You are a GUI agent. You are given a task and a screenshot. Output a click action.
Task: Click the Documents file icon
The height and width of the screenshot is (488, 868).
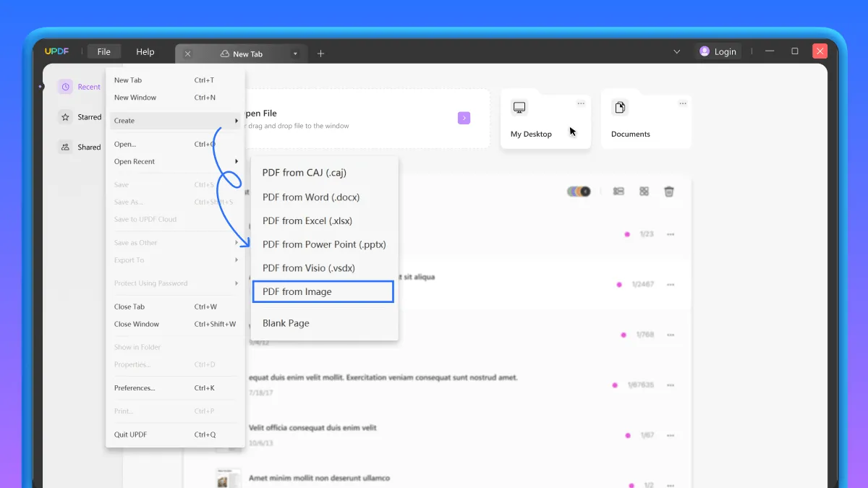tap(620, 106)
